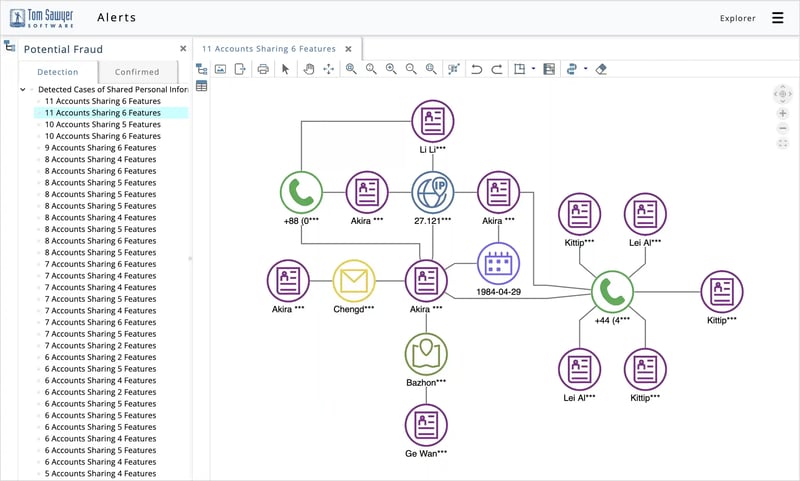This screenshot has width=800, height=481.
Task: Click the select-nodes graph icon
Action: [454, 69]
